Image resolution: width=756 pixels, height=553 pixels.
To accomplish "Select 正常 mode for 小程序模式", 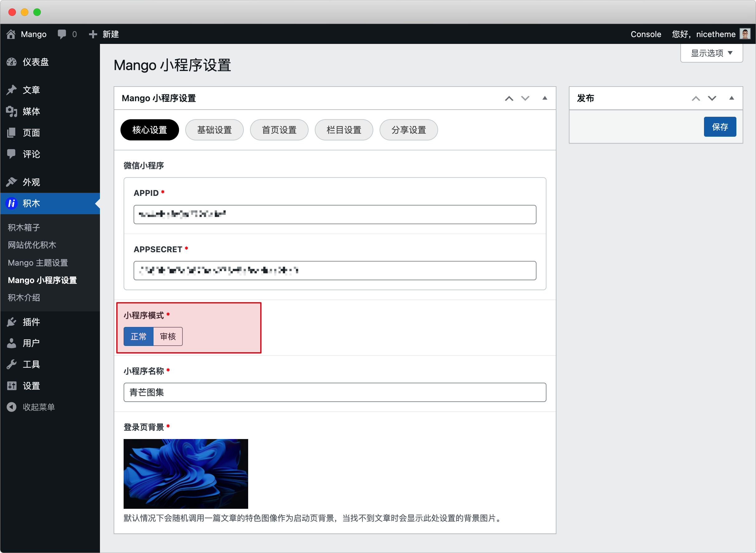I will tap(139, 336).
